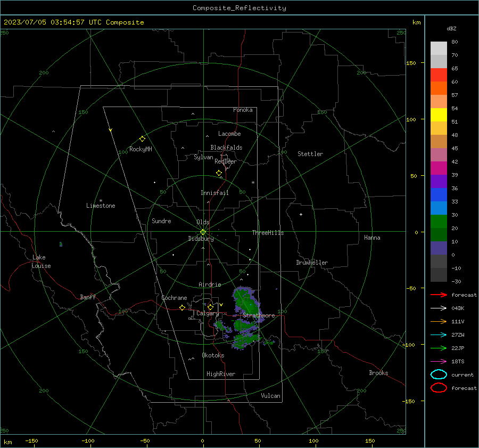Click the Okotoks label
The image size is (479, 448).
point(213,355)
